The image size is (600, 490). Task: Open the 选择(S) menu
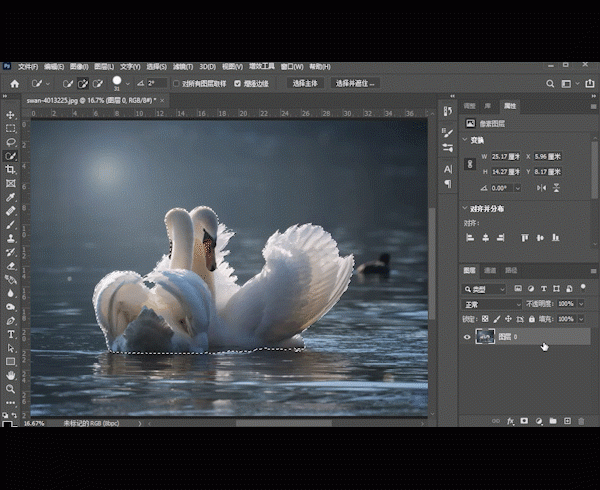tap(157, 67)
